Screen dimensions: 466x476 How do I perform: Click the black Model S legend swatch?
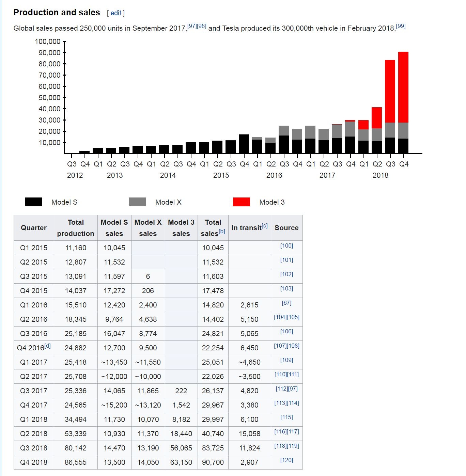33,202
